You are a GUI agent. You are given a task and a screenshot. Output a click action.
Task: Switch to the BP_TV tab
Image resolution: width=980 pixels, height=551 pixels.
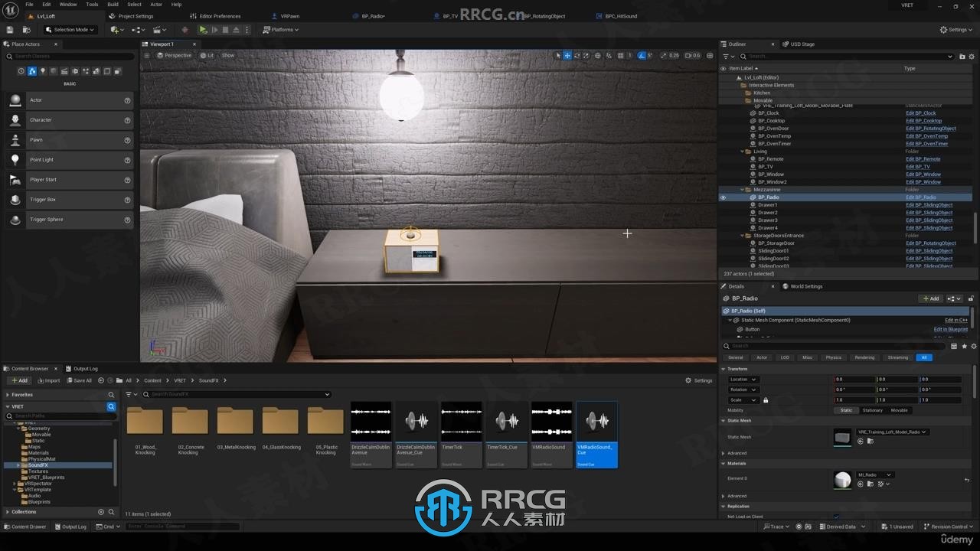[450, 16]
